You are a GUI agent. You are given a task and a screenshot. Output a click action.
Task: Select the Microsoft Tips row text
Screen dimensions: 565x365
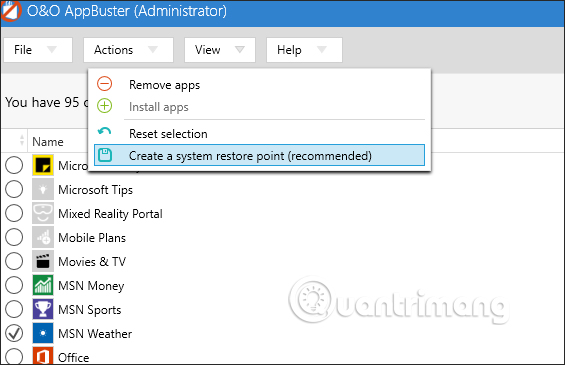pyautogui.click(x=95, y=190)
